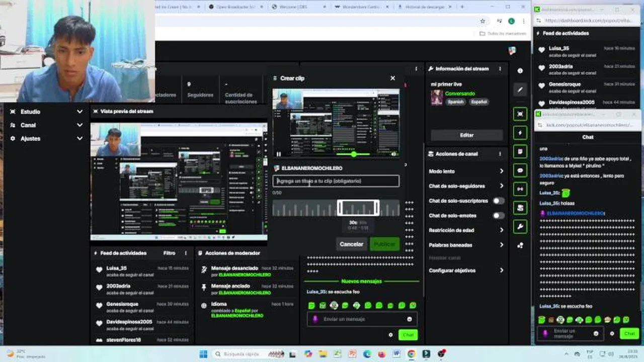Open Chat de solo-seguidores options

(x=466, y=186)
